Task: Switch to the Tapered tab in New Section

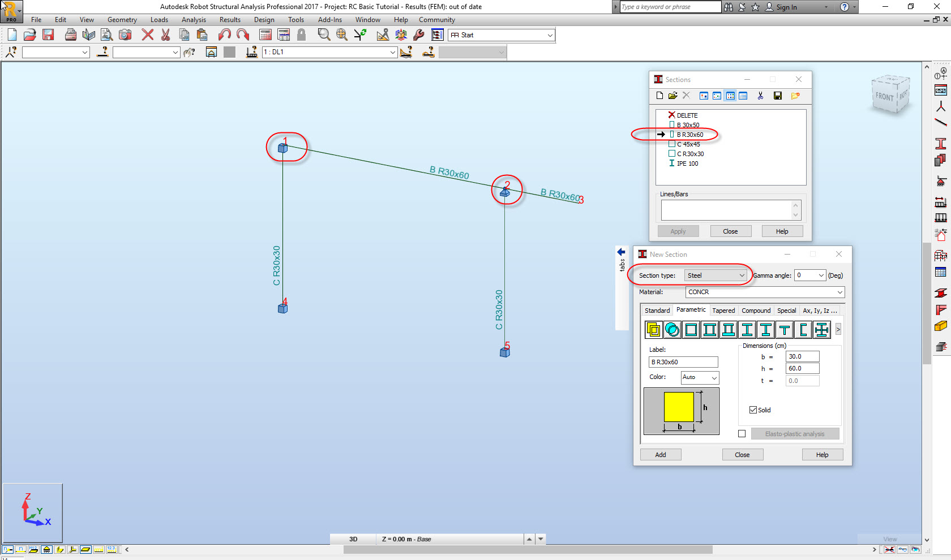Action: [x=723, y=310]
